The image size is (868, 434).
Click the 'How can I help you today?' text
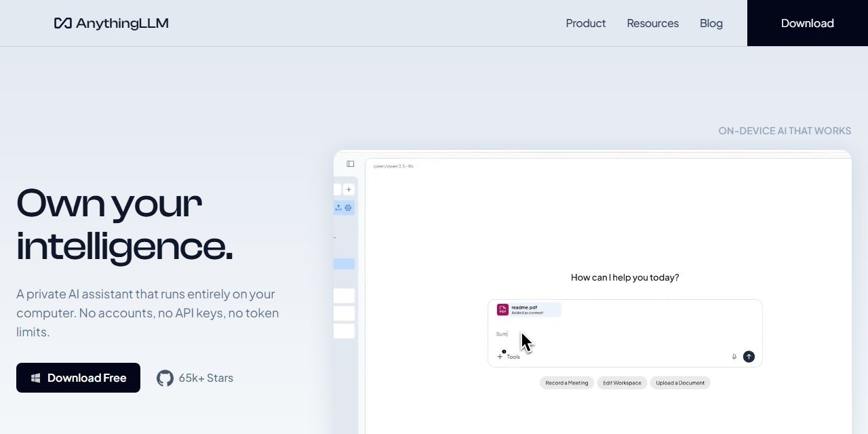[625, 277]
